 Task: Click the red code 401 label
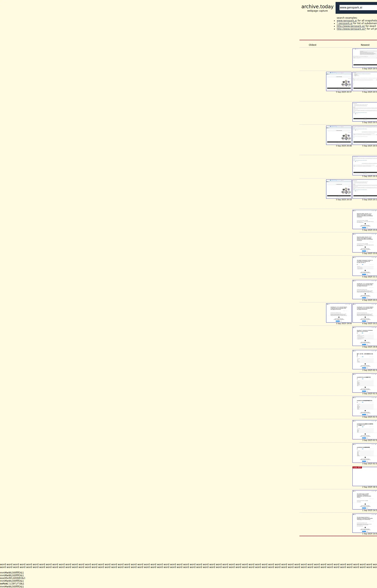357,468
